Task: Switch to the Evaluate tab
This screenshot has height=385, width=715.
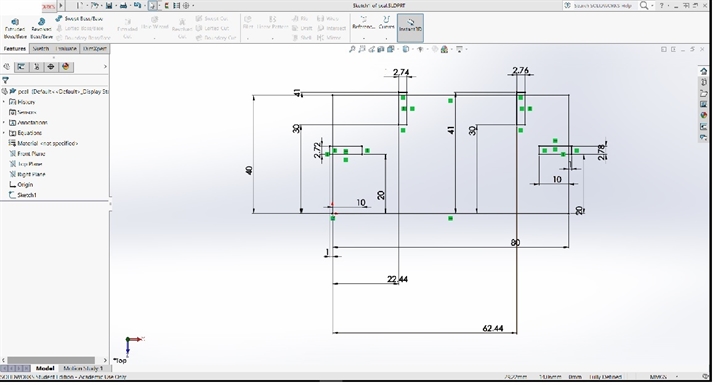Action: (66, 48)
